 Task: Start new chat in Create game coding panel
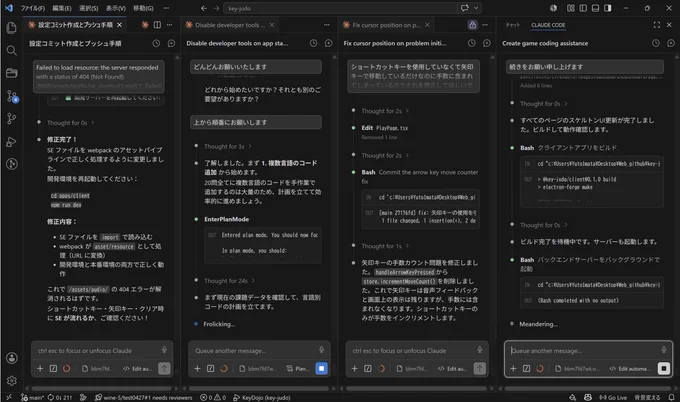pos(671,43)
